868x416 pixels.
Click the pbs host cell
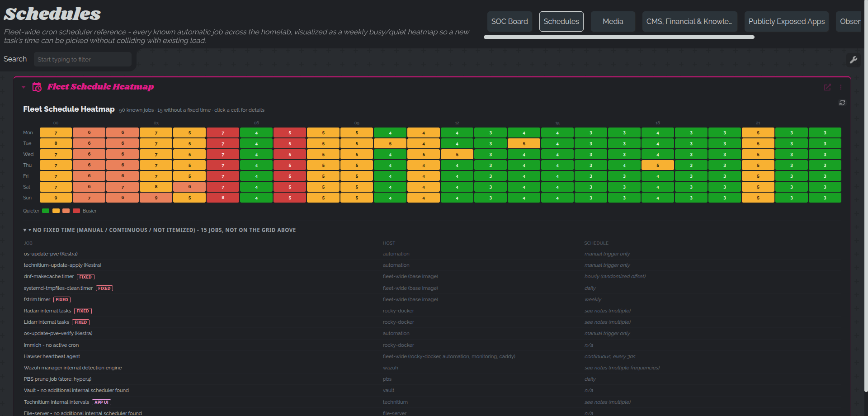387,379
